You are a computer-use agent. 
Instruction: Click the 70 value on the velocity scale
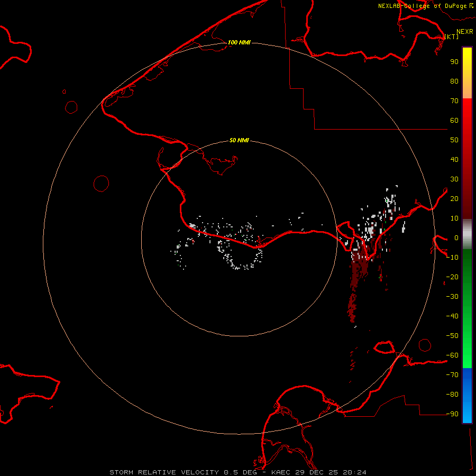tap(454, 101)
